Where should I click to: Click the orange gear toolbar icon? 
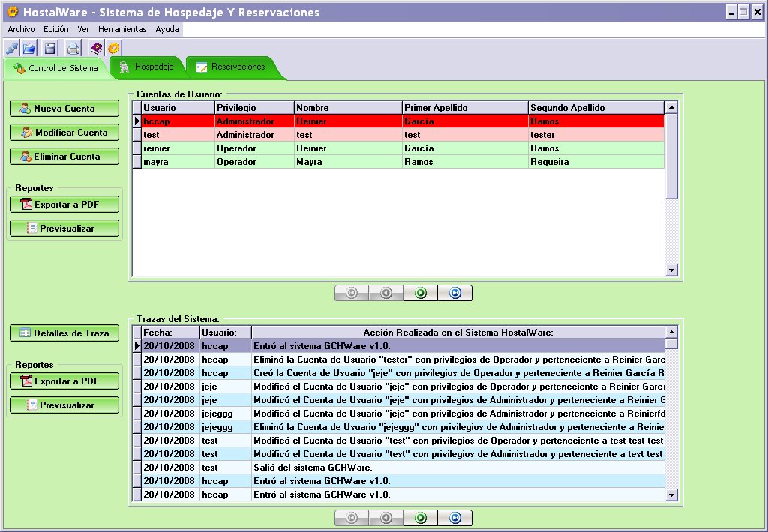coord(114,49)
